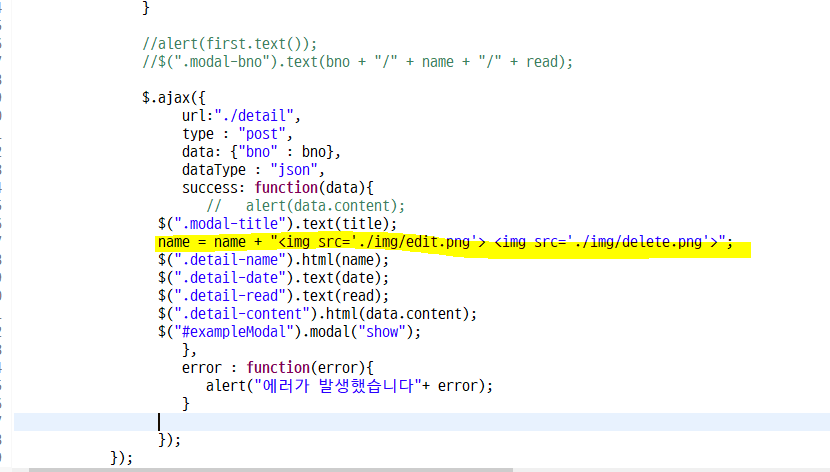The width and height of the screenshot is (830, 472).
Task: Click the commented .modal-bno text line
Action: click(x=357, y=62)
